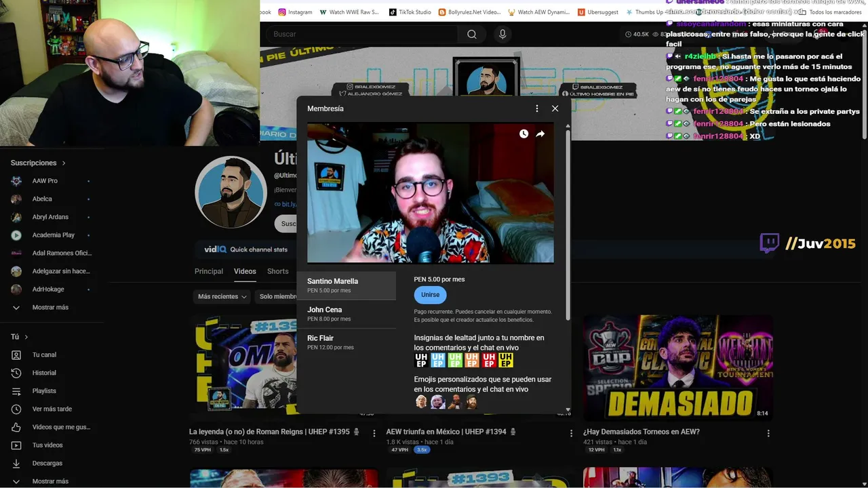
Task: Open the DEMASIADO tournaments video thumbnail
Action: 678,368
